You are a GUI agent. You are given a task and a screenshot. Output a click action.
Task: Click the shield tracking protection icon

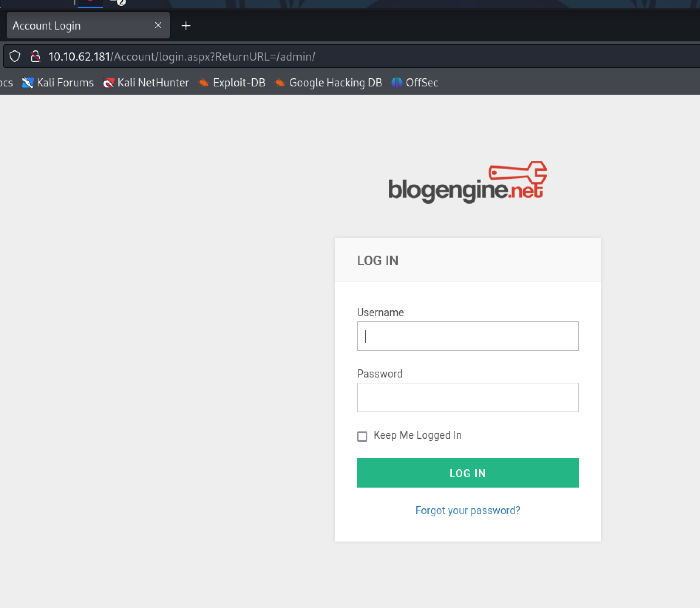click(x=15, y=57)
